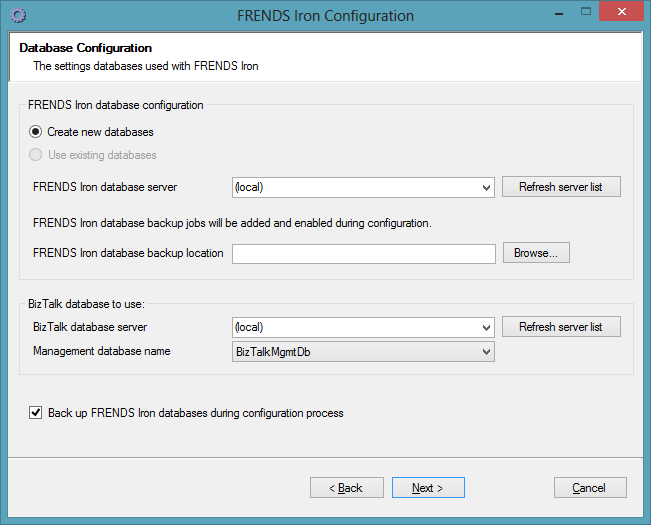The height and width of the screenshot is (525, 651).
Task: Go Back to previous page
Action: [x=347, y=488]
